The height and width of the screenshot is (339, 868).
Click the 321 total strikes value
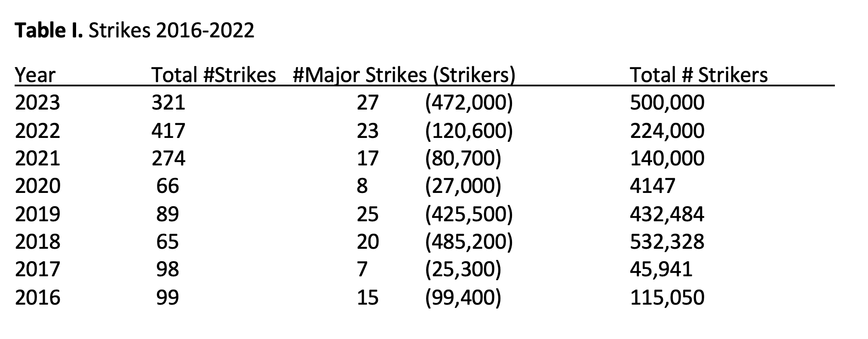point(168,103)
